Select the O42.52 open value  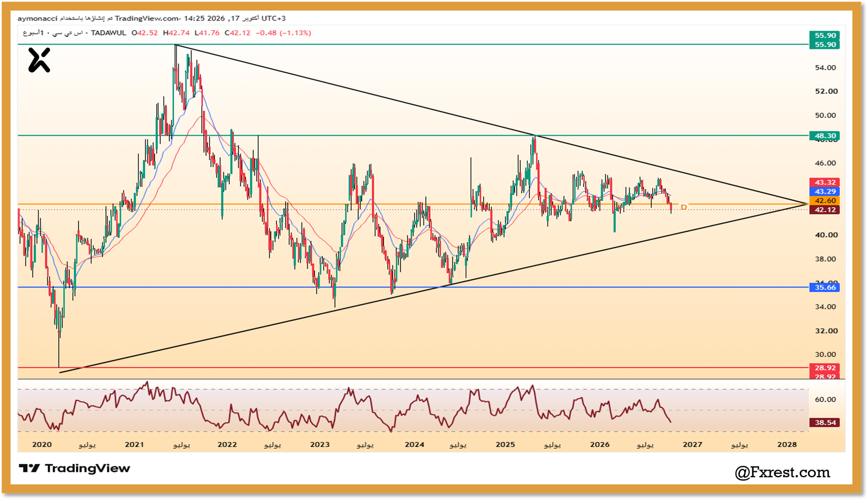point(145,33)
